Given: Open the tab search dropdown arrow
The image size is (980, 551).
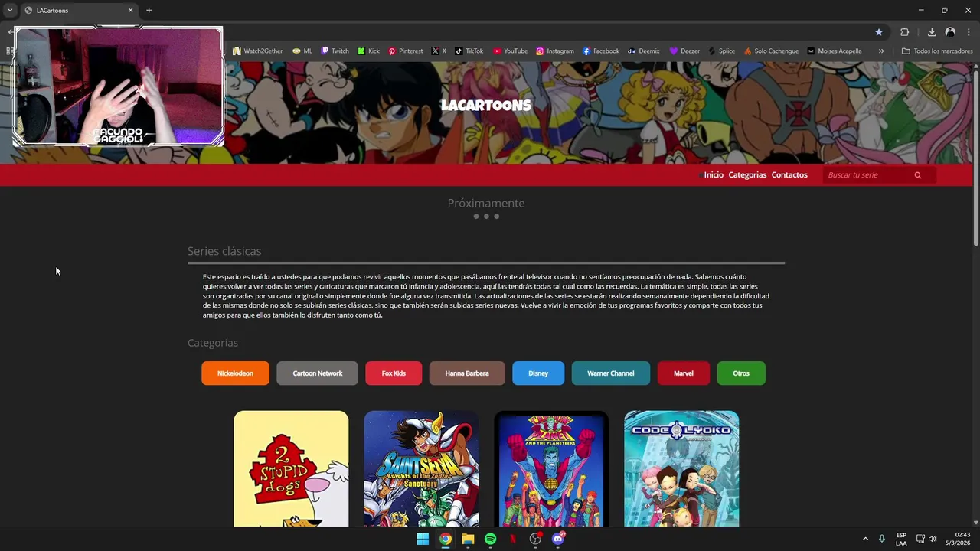Looking at the screenshot, I should tap(10, 10).
